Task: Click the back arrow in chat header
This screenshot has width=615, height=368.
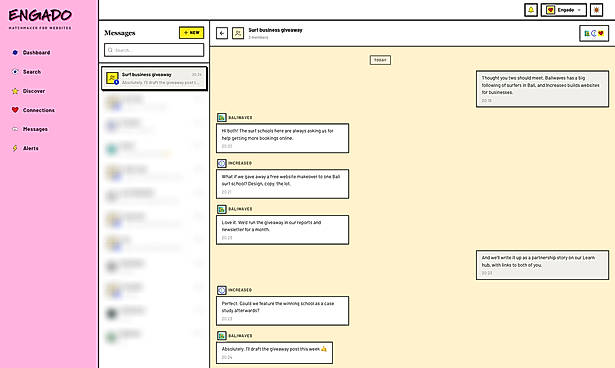Action: click(222, 33)
